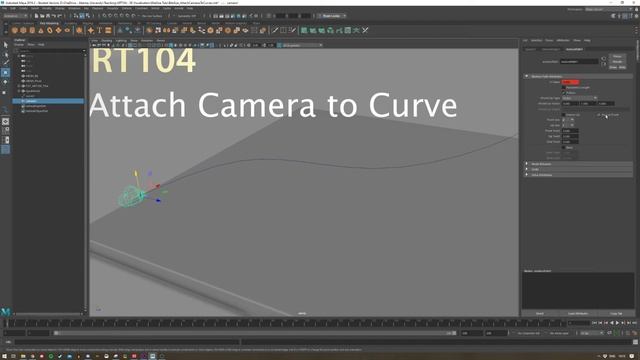Go to end of playback range
Screen dimensions: 640x360
point(634,323)
